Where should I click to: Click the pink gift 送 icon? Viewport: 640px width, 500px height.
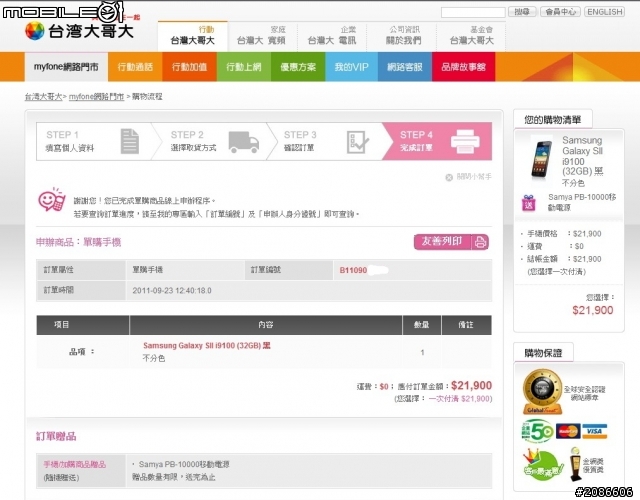coord(529,203)
